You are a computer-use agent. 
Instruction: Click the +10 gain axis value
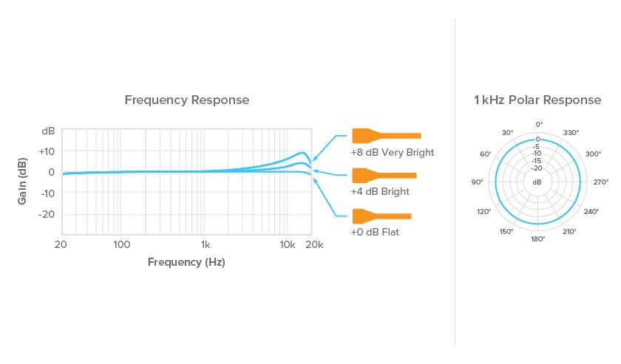coord(47,151)
